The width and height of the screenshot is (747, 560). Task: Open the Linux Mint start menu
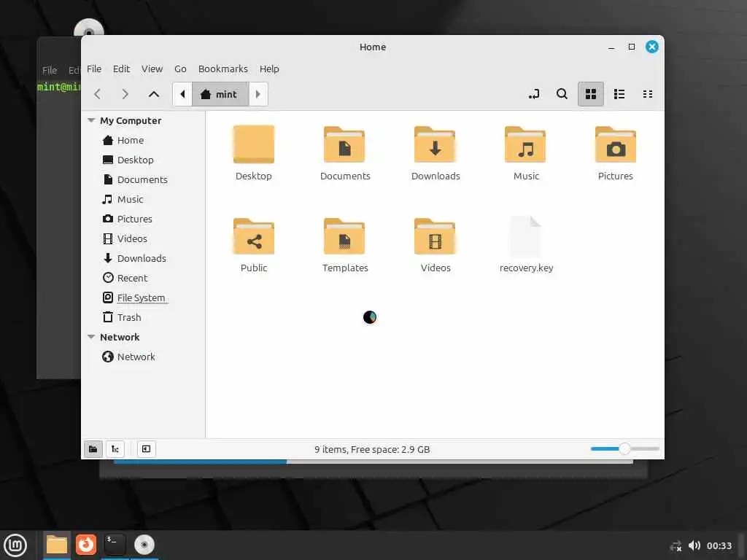pyautogui.click(x=15, y=545)
